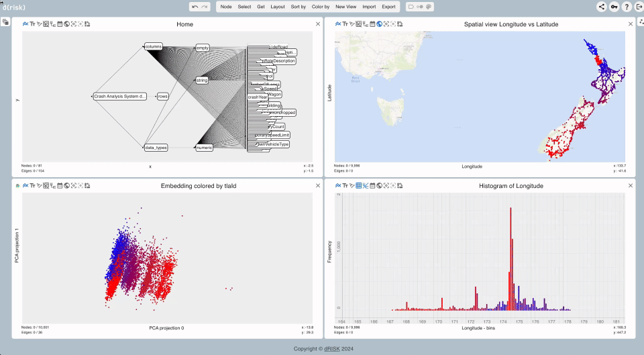Click the color palette icon in top toolbar
The image size is (644, 355).
429,7
